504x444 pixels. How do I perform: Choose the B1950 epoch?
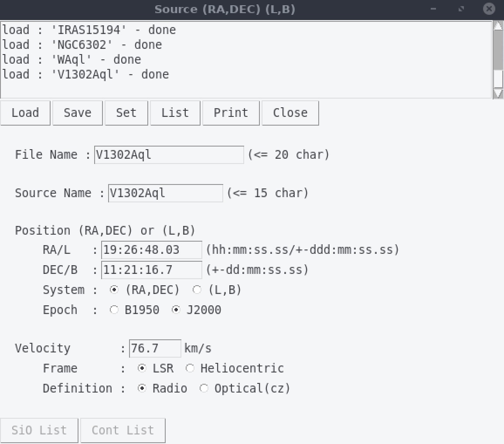(114, 310)
